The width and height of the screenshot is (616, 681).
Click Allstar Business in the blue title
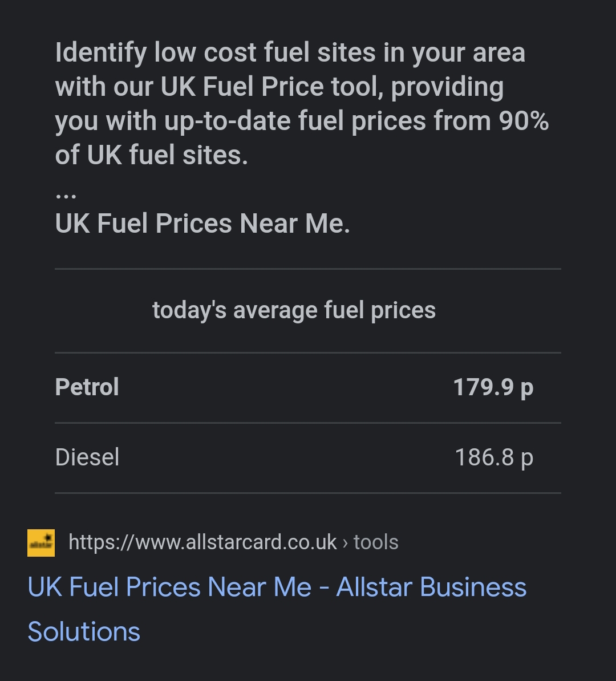click(431, 587)
